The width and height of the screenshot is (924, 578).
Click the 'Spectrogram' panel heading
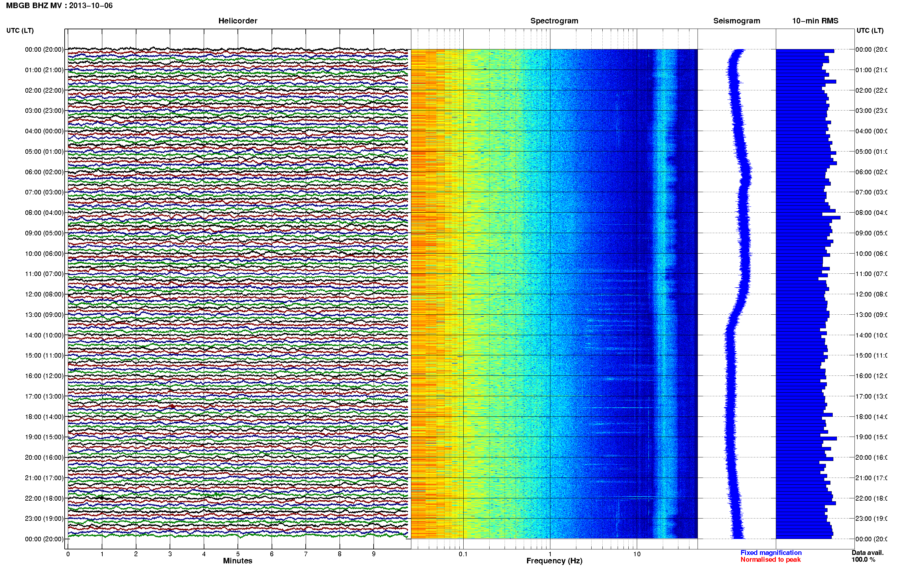point(554,21)
